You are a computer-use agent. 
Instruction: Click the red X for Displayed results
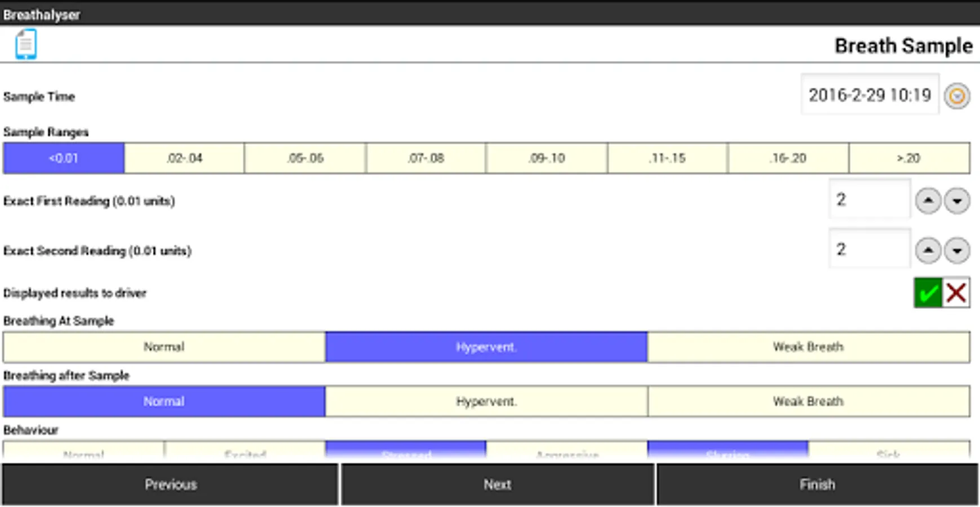tap(956, 292)
